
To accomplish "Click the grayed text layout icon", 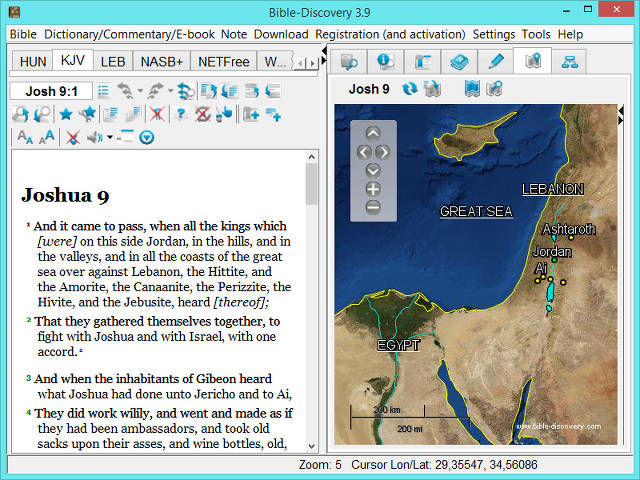I will tap(133, 114).
